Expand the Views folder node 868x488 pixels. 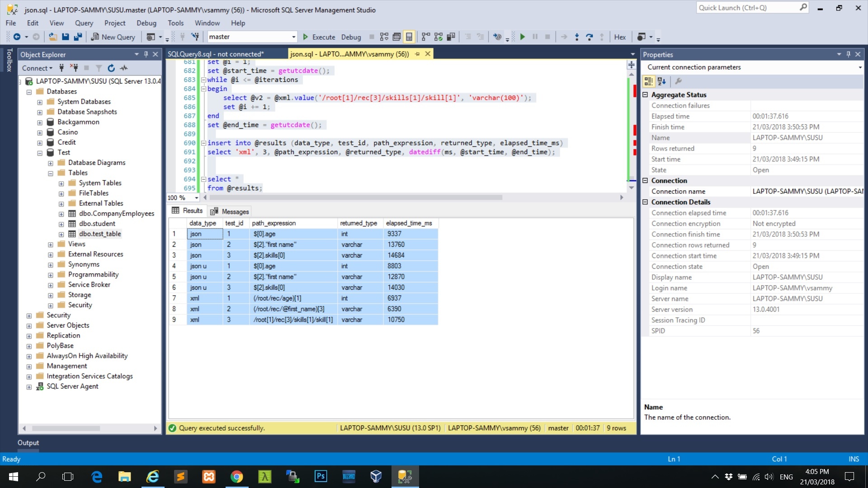click(x=51, y=244)
